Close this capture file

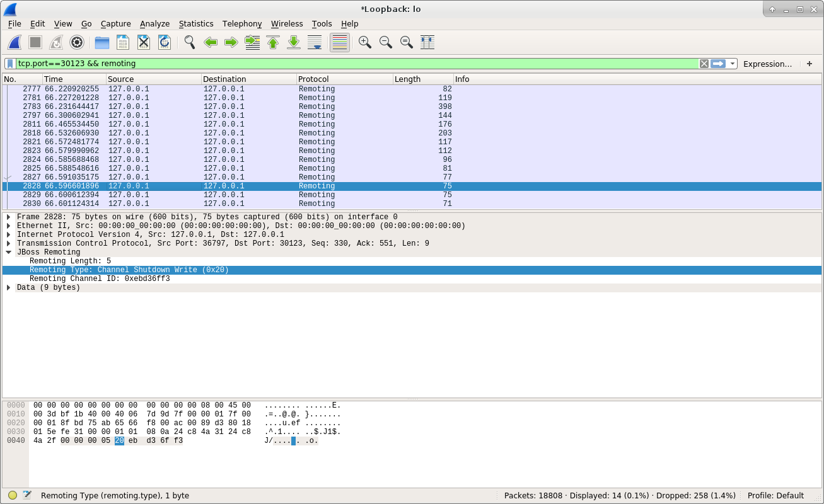coord(144,42)
